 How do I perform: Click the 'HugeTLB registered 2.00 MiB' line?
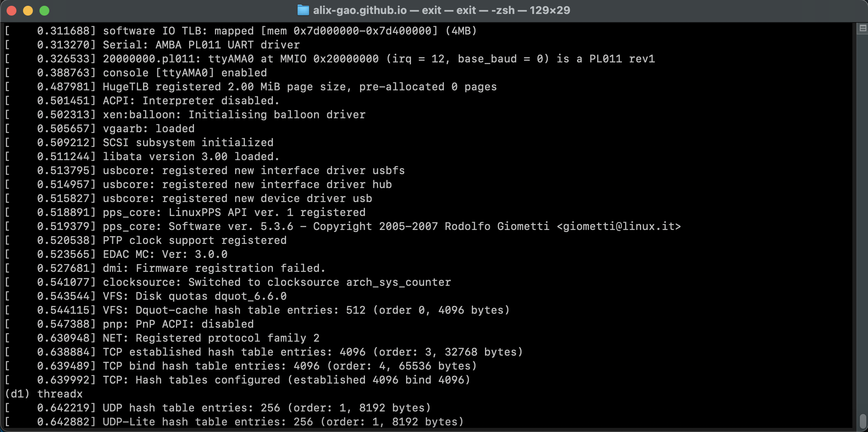[x=251, y=87]
